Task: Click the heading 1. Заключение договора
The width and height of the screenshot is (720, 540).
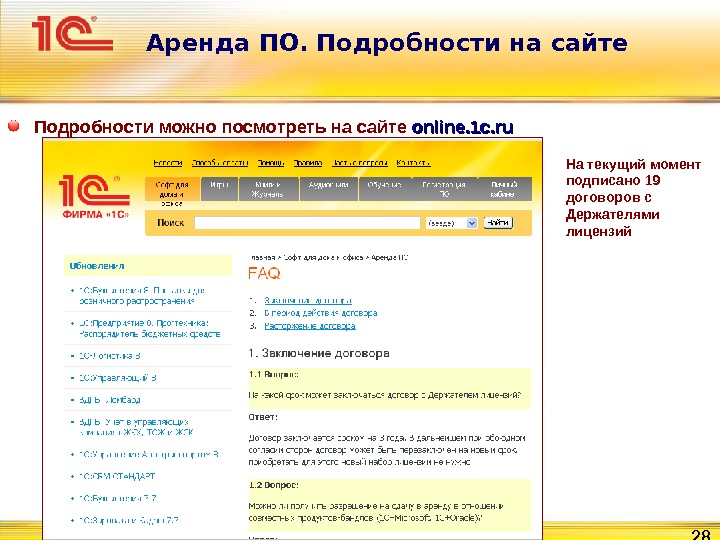Action: pos(319,353)
